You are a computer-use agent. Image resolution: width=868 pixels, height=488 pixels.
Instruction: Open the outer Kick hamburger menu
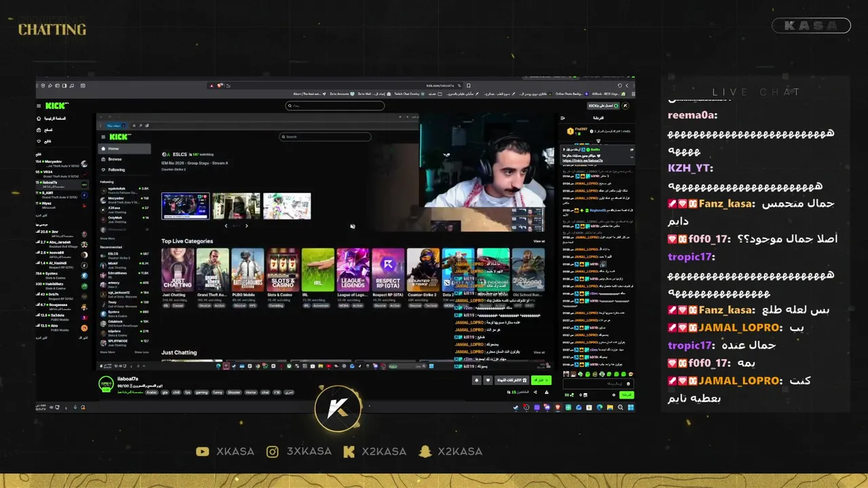coord(39,106)
